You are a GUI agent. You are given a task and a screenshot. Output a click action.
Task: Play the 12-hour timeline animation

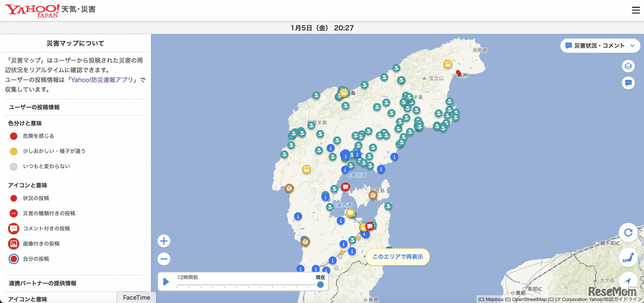coord(166,282)
